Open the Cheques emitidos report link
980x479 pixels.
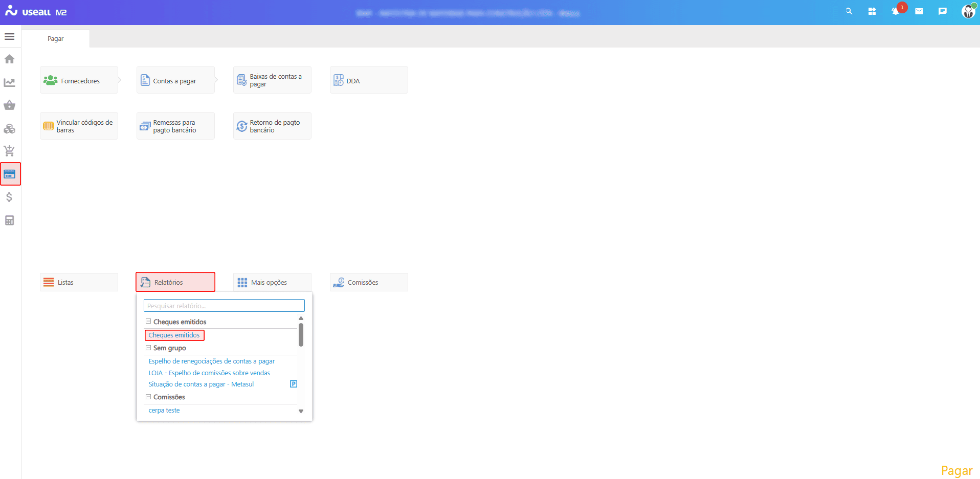click(x=174, y=335)
